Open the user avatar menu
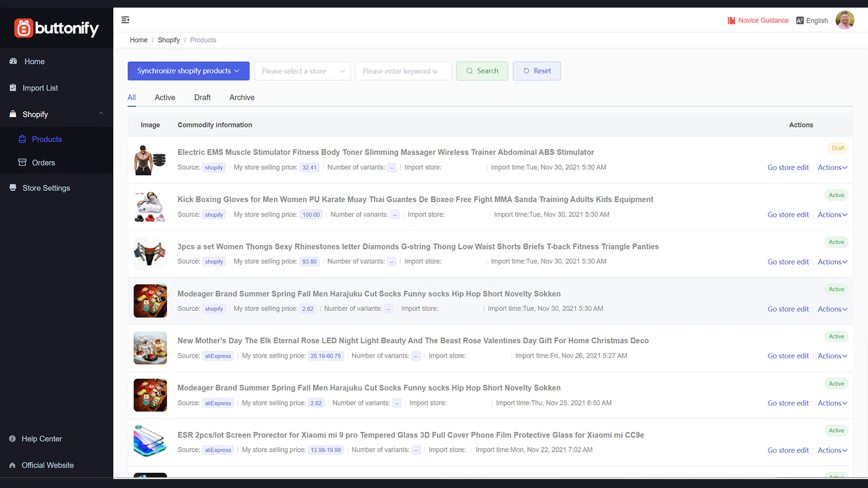The height and width of the screenshot is (488, 868). coord(845,20)
